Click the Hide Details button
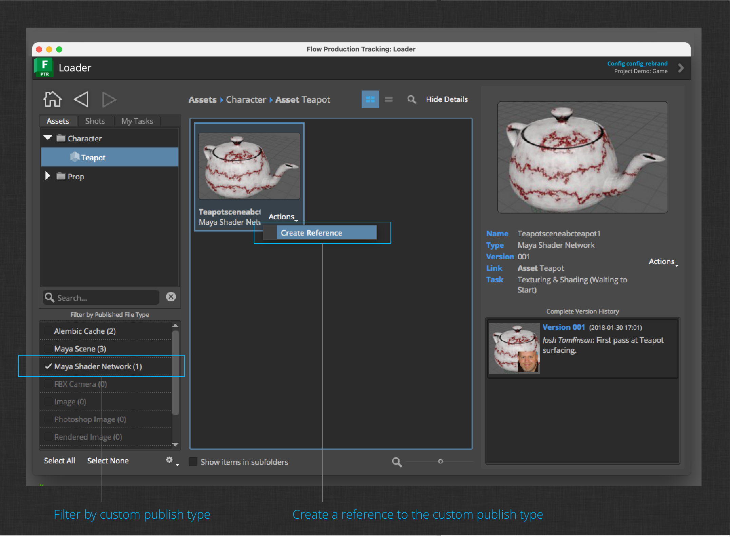 pyautogui.click(x=447, y=100)
